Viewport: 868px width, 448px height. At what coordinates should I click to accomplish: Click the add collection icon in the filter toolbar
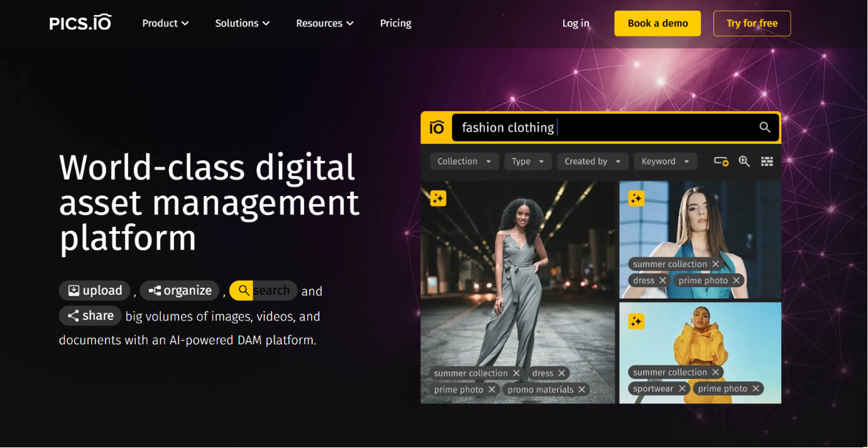click(x=721, y=161)
